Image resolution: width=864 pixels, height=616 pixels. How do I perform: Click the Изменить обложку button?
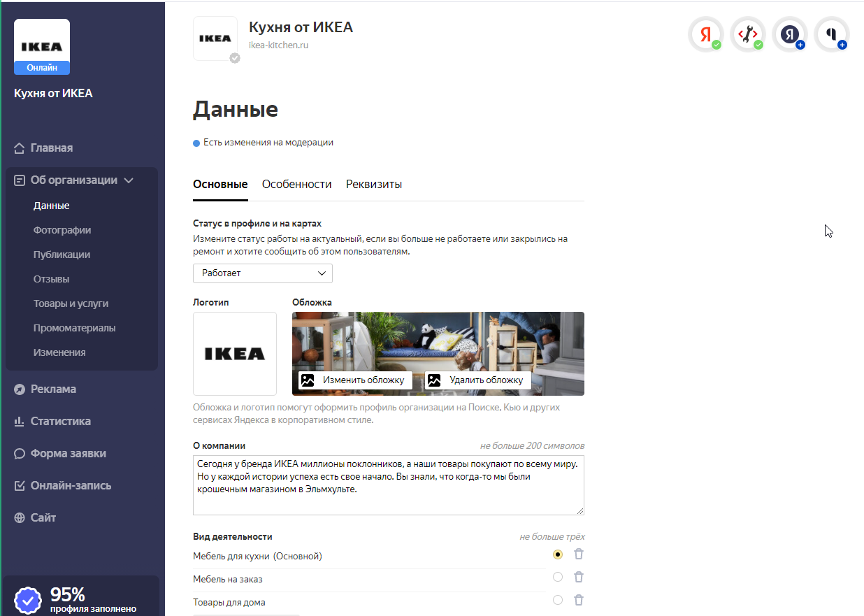(355, 380)
